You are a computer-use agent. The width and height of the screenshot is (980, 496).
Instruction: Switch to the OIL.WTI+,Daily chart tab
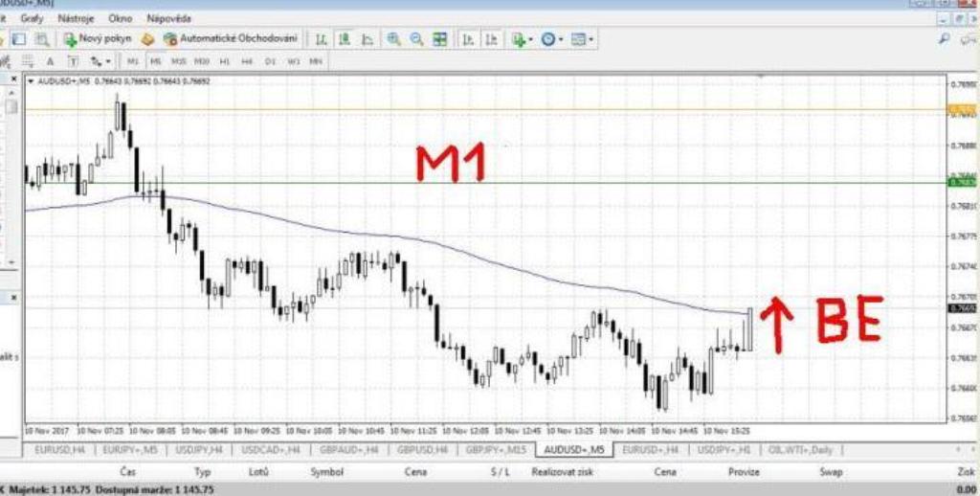pos(801,450)
